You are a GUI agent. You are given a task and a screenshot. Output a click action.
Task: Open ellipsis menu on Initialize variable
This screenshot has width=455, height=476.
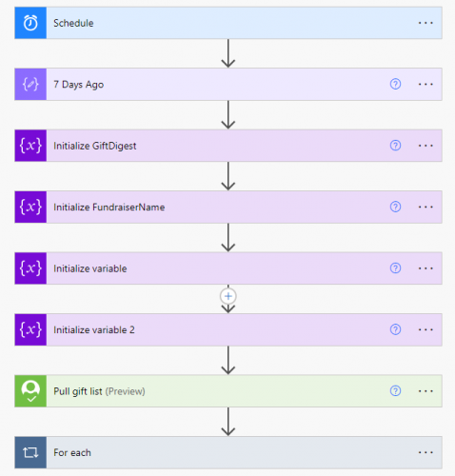425,268
